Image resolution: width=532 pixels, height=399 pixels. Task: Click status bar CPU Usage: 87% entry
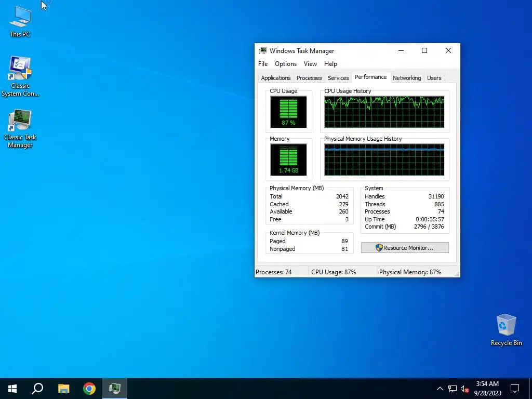(x=343, y=272)
